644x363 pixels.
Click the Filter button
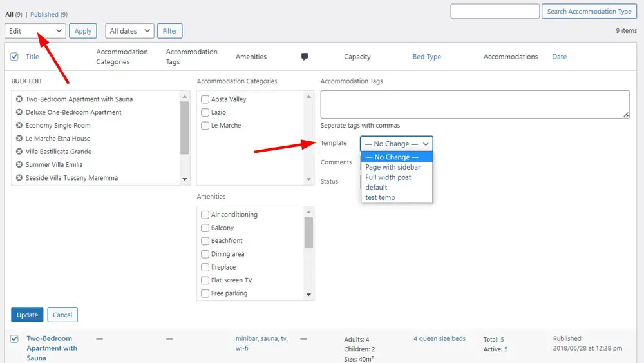(169, 31)
